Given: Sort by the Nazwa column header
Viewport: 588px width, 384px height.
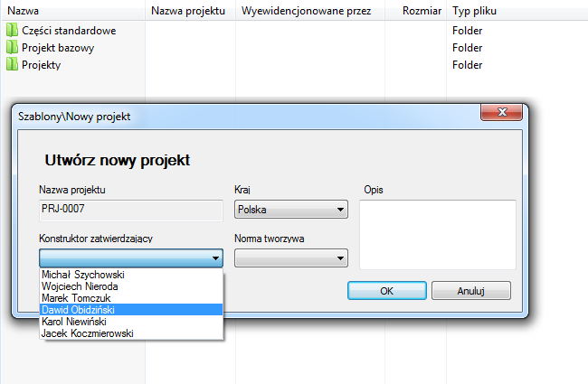Looking at the screenshot, I should click(x=73, y=11).
